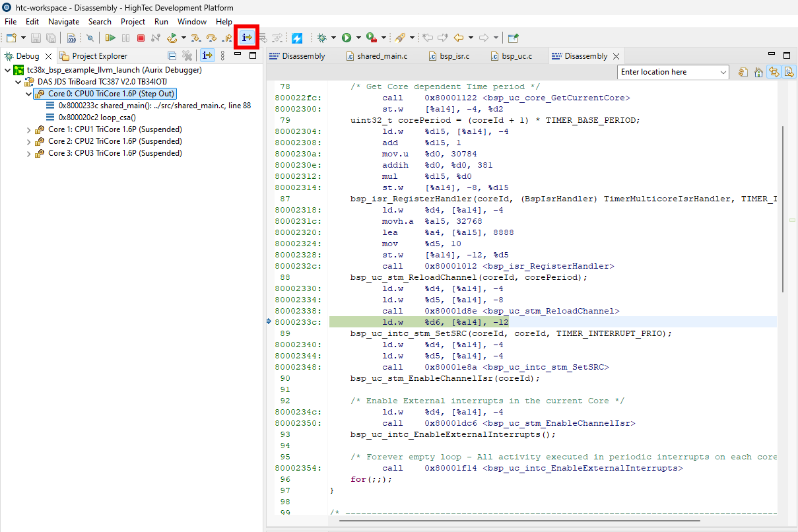798x532 pixels.
Task: Click the blue lightning flash icon
Action: pyautogui.click(x=297, y=38)
